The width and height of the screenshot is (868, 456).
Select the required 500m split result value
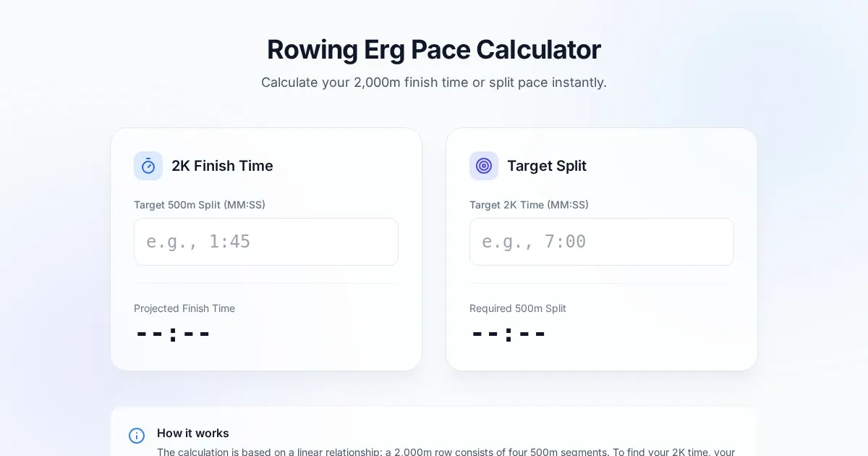[x=509, y=334]
